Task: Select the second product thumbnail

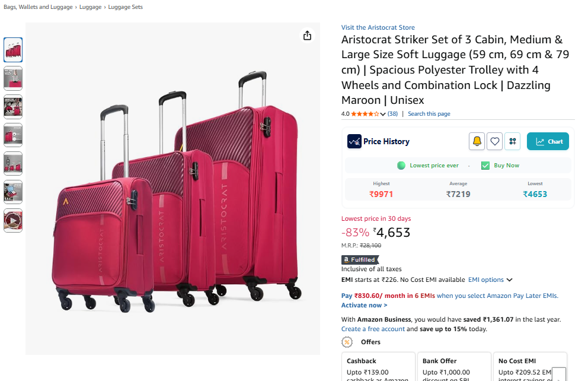Action: point(13,78)
